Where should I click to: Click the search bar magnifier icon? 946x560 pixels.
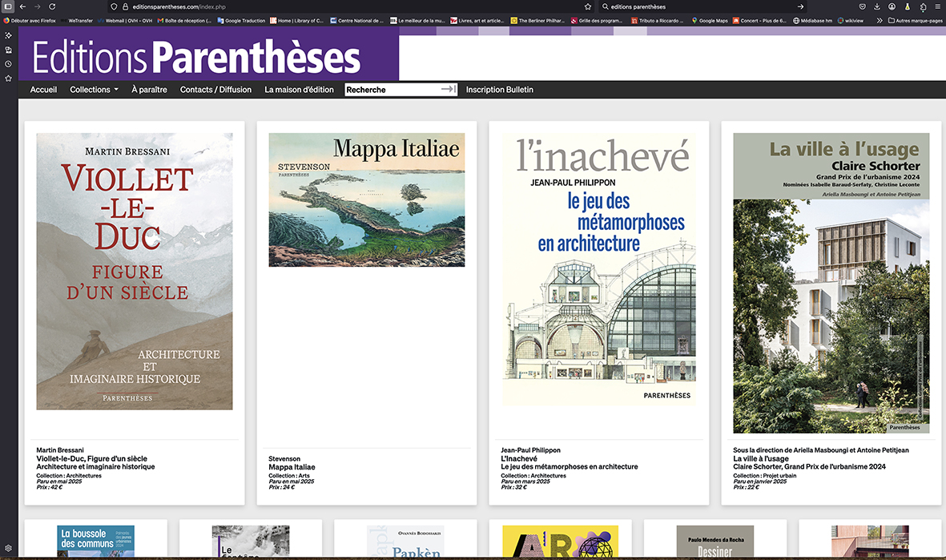click(x=605, y=6)
